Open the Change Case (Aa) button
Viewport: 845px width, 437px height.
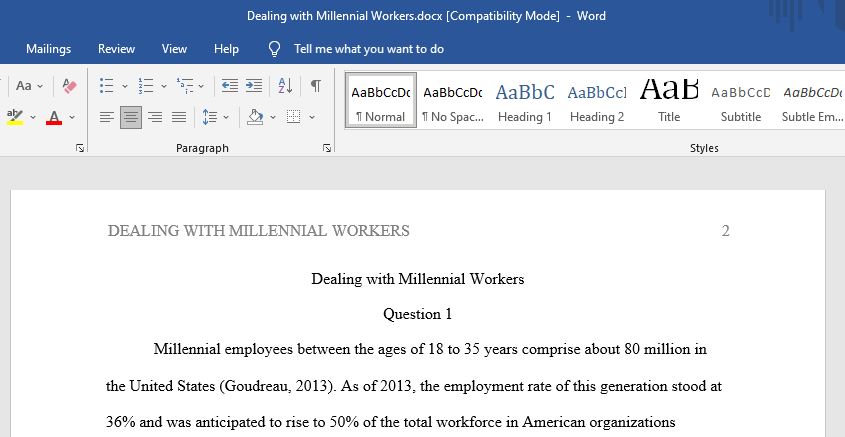coord(24,86)
